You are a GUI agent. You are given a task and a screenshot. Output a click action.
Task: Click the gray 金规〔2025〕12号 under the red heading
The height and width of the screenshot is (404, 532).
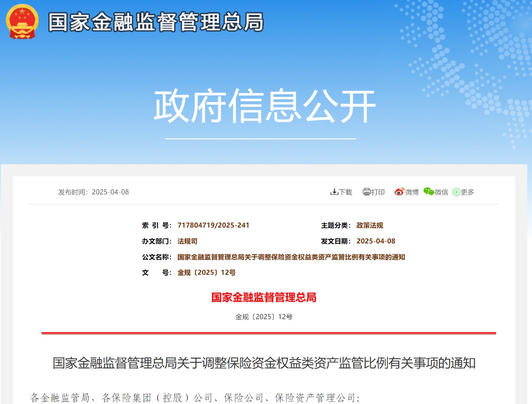[x=264, y=317]
